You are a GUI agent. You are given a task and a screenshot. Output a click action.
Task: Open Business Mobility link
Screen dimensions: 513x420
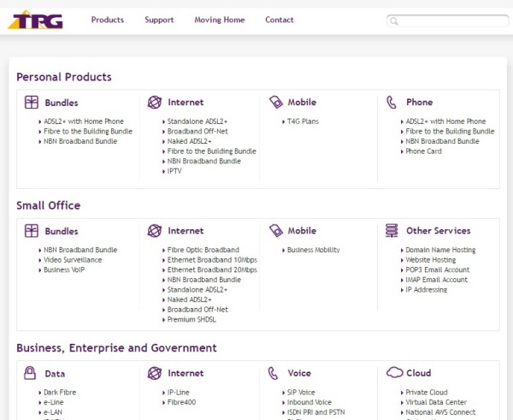(314, 250)
